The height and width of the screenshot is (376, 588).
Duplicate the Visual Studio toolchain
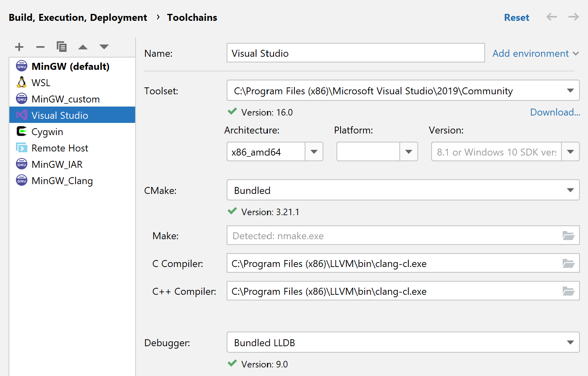[x=62, y=47]
